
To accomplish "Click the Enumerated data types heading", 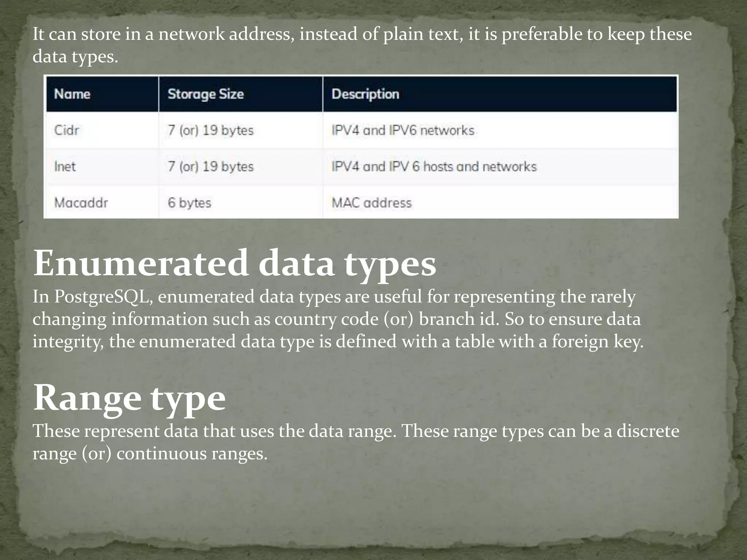I will point(235,263).
